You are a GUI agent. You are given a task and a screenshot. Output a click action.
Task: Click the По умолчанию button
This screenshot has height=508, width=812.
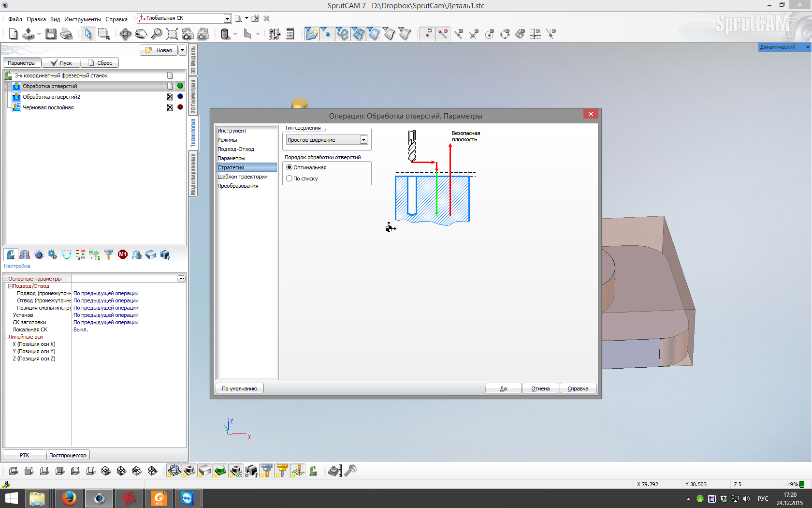(240, 388)
